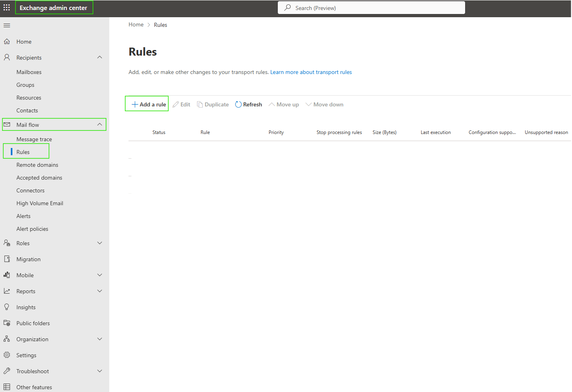Open Remote domains page
This screenshot has width=572, height=392.
tap(37, 165)
